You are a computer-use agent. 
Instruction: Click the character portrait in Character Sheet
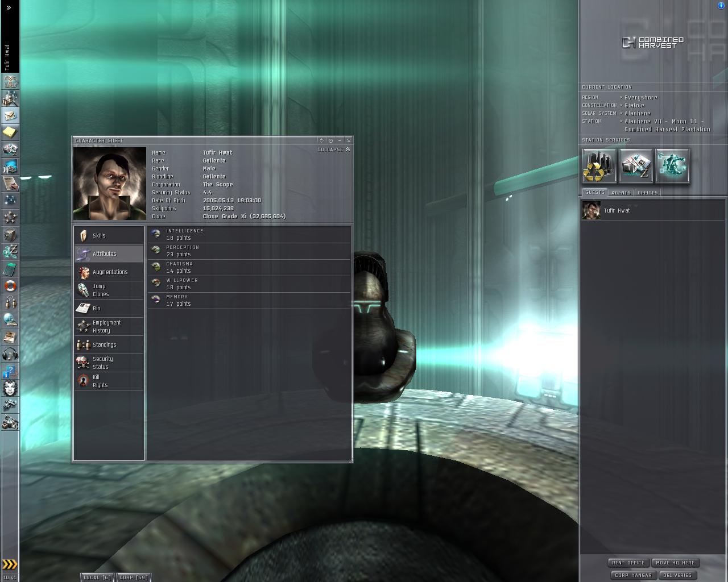click(110, 184)
